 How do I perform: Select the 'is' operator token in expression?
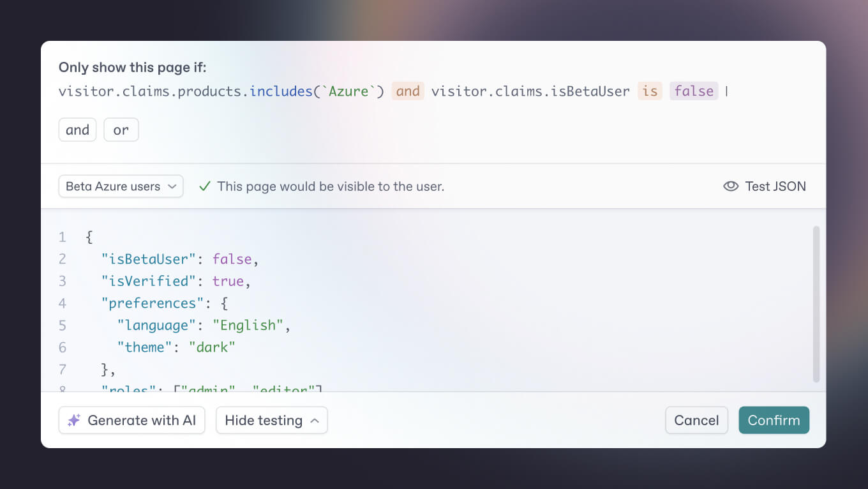tap(650, 91)
